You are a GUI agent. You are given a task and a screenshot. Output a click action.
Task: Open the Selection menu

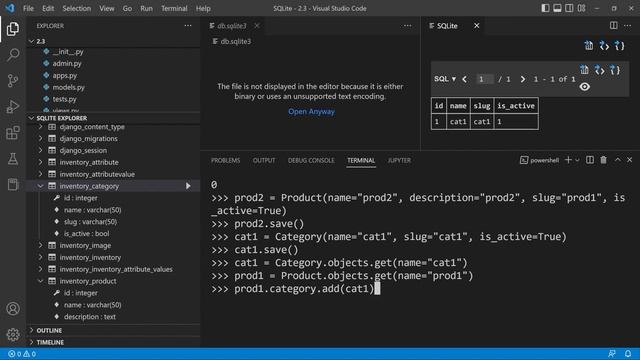tap(76, 8)
